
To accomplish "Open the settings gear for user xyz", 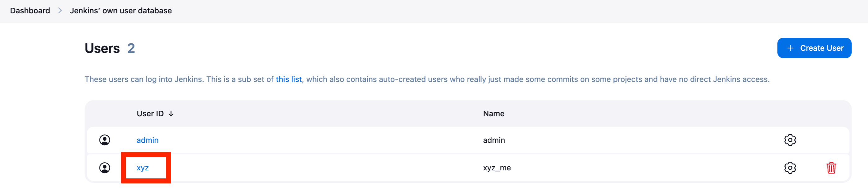I will [790, 168].
